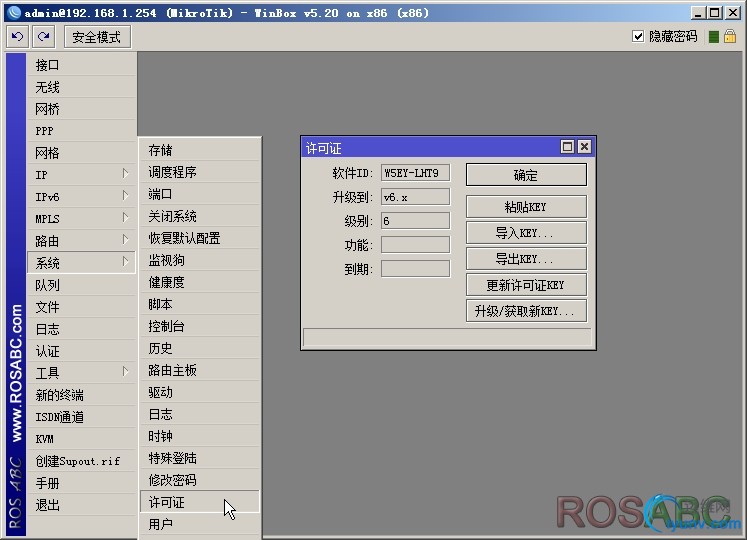Click the 软件ID field showing W5EY-LHT9

click(x=415, y=173)
